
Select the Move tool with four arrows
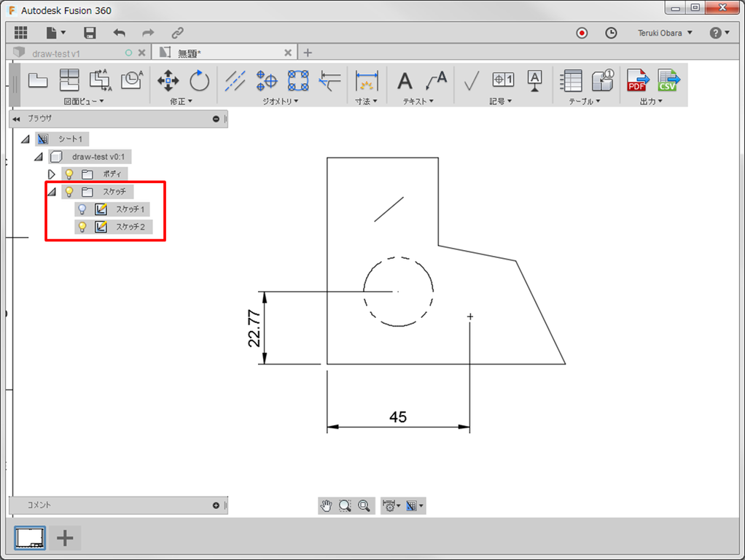pyautogui.click(x=168, y=81)
